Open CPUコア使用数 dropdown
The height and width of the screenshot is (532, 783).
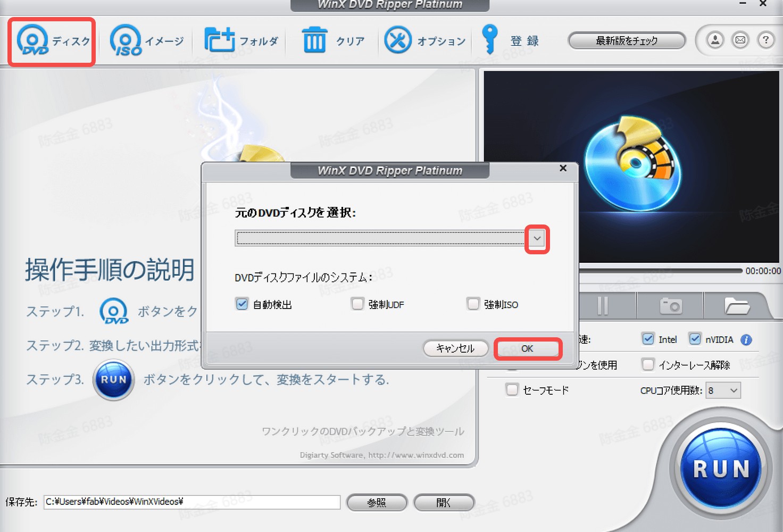[723, 390]
